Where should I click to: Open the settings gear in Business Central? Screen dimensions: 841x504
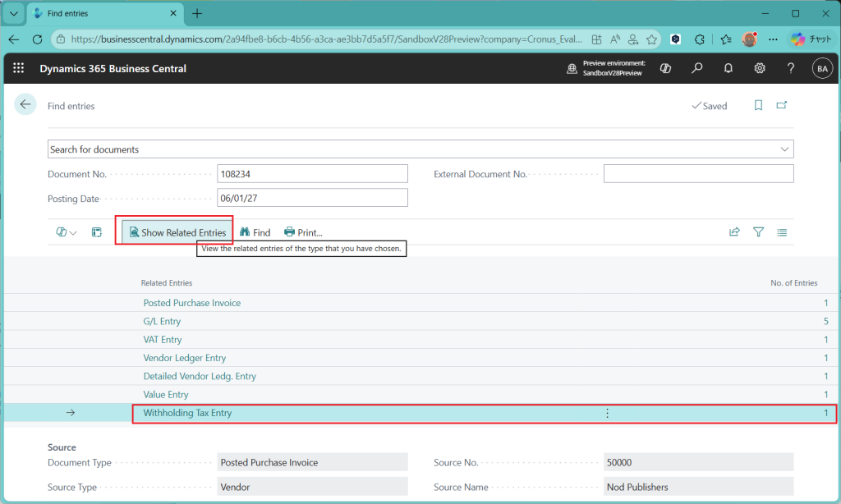pyautogui.click(x=760, y=69)
